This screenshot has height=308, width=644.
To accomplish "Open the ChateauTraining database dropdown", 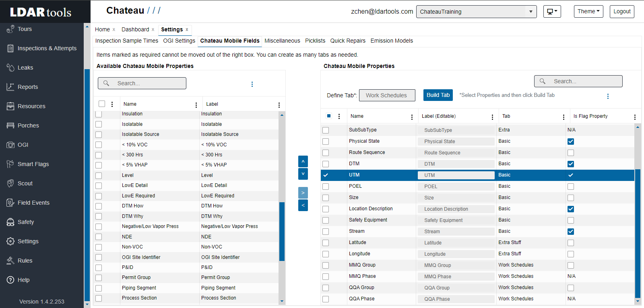I will coord(477,12).
